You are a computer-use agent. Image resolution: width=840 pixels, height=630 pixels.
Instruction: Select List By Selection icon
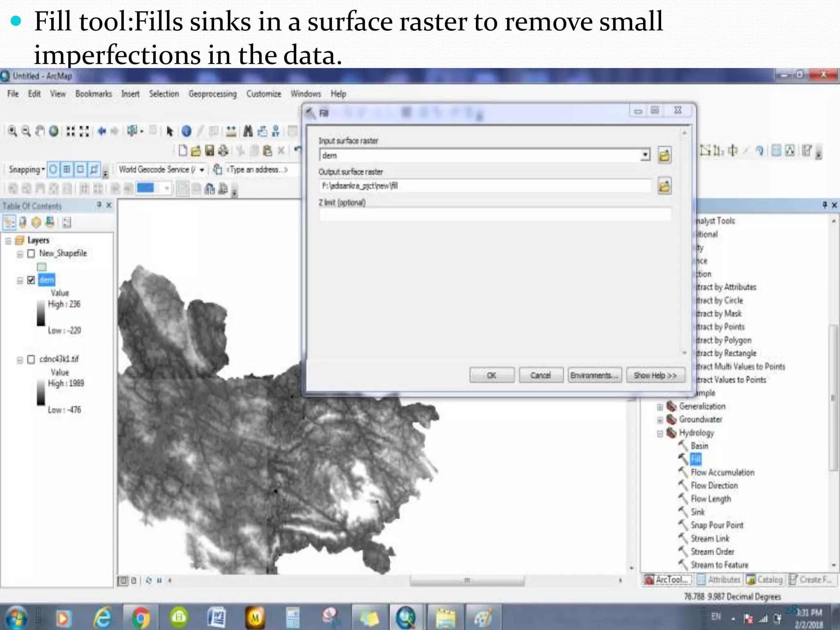(x=50, y=222)
